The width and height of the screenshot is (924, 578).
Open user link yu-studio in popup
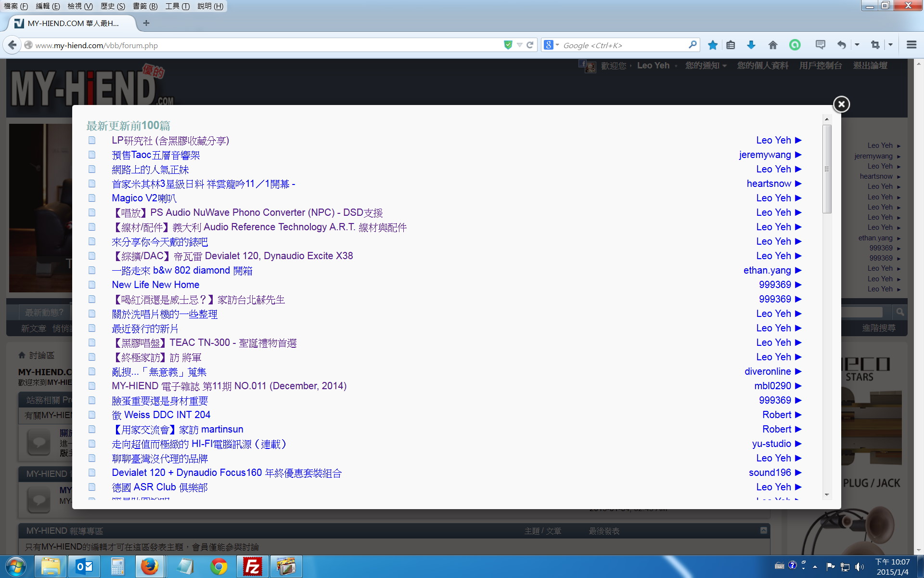[x=771, y=444]
